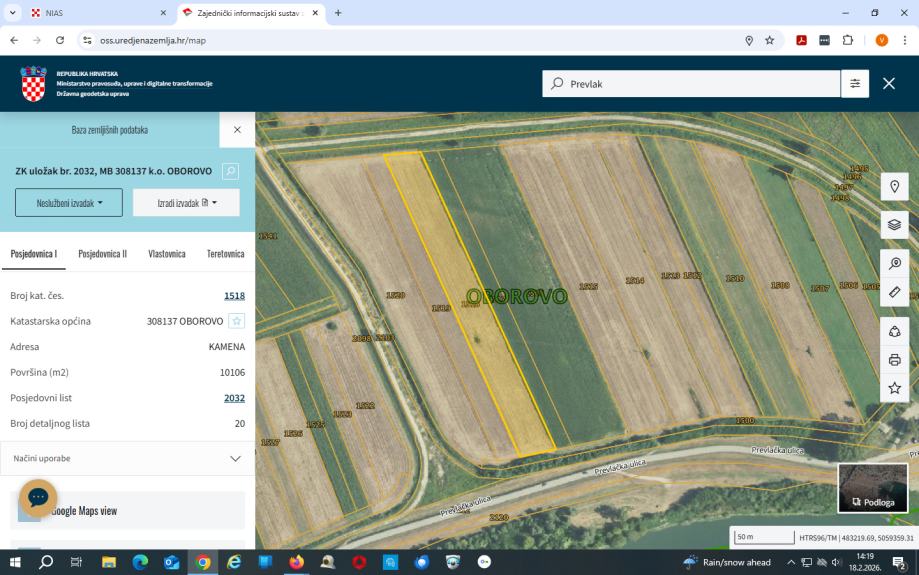
Task: Click the browser address bar URL
Action: (152, 40)
